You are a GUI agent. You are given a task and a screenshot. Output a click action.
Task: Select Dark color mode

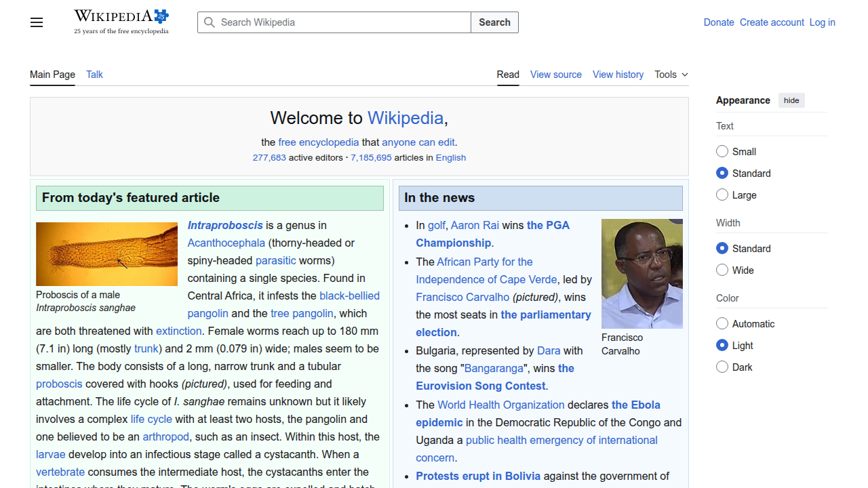tap(722, 367)
